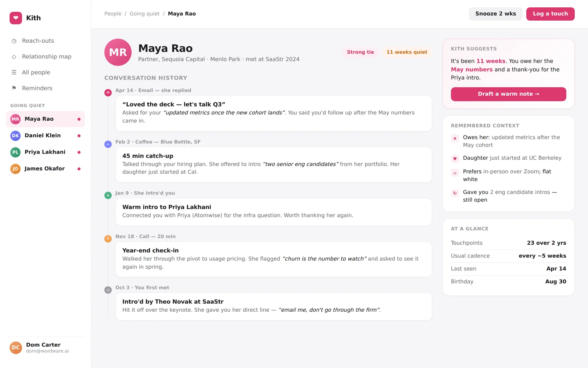Viewport: 588px width, 368px height.
Task: Click the star icon beside Owes her
Action: [x=455, y=138]
